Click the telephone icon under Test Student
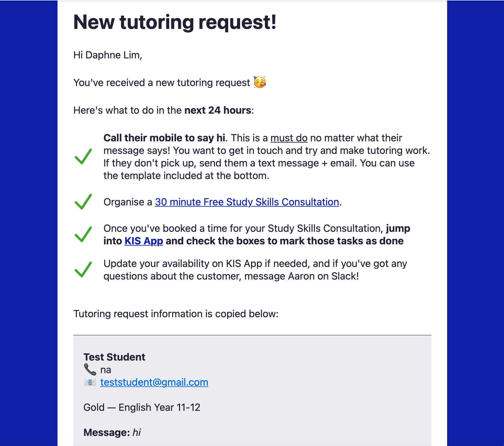Screen dimensions: 504x446 [x=90, y=370]
